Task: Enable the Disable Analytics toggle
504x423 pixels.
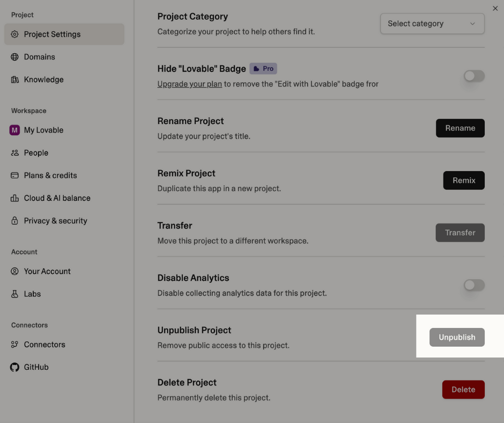Action: pos(474,285)
